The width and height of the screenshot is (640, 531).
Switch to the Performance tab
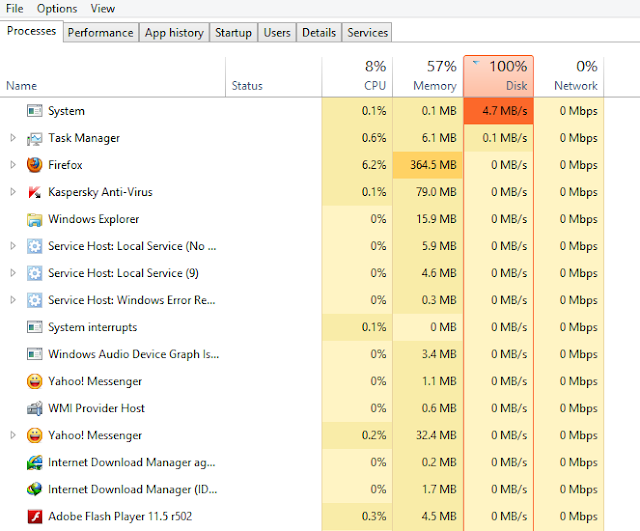click(100, 33)
